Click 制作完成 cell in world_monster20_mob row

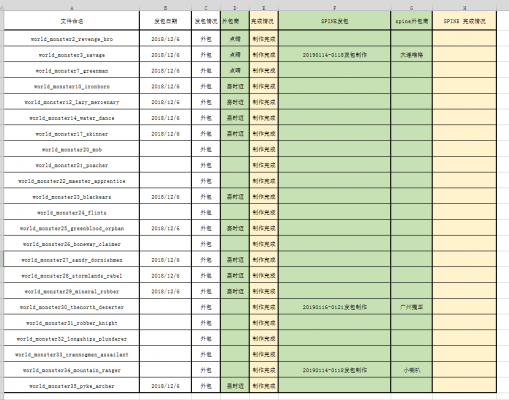pyautogui.click(x=264, y=149)
